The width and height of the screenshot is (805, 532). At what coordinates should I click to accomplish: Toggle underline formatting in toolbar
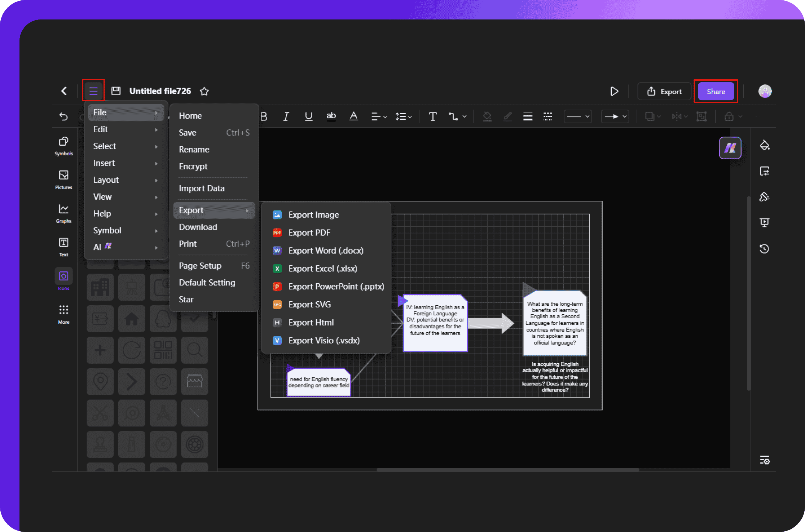(309, 116)
